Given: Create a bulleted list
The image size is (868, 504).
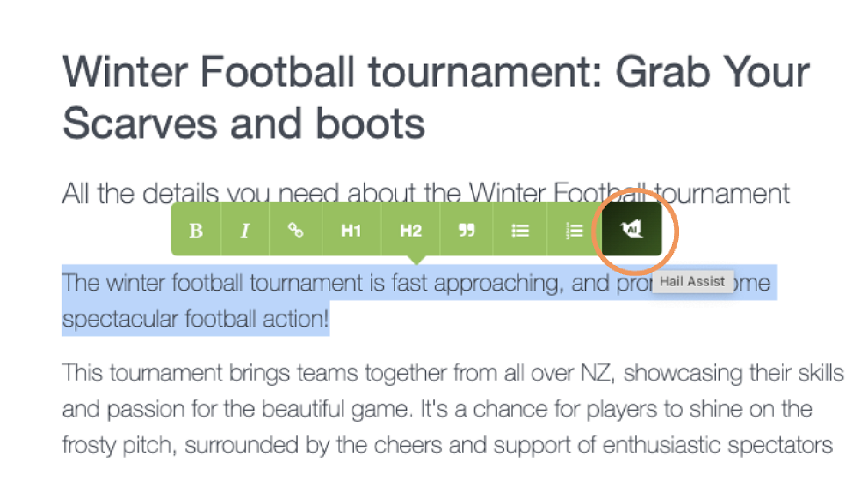Looking at the screenshot, I should pos(520,230).
